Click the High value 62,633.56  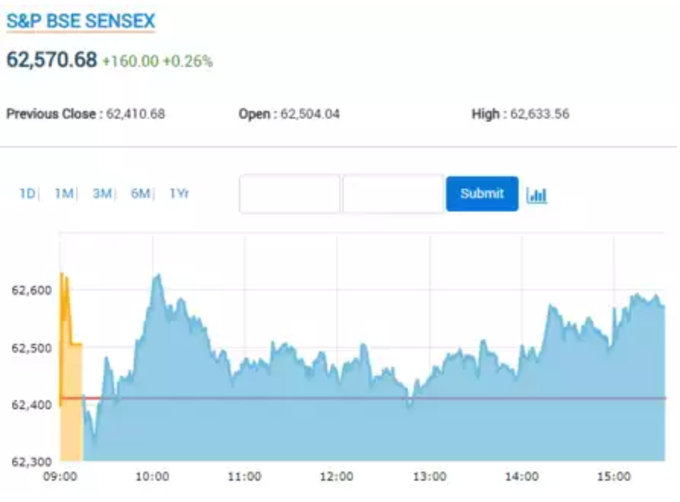(539, 114)
